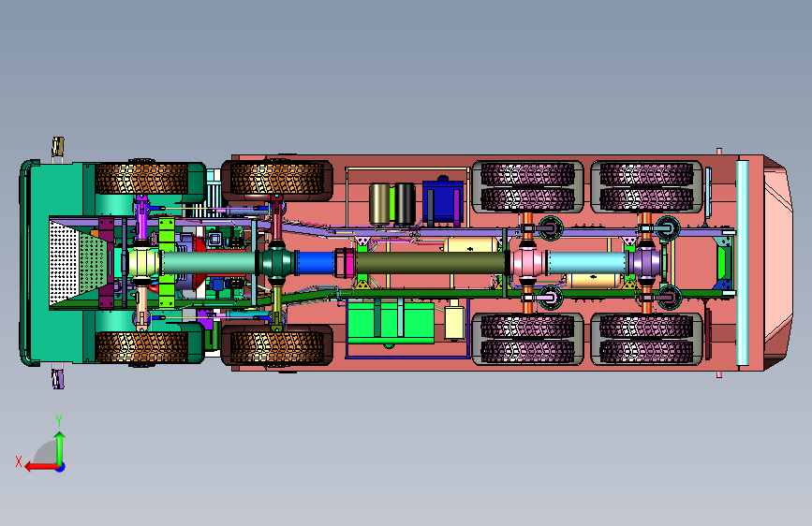Select the lower first-axle orange tire
This screenshot has height=526, width=812.
click(x=141, y=347)
